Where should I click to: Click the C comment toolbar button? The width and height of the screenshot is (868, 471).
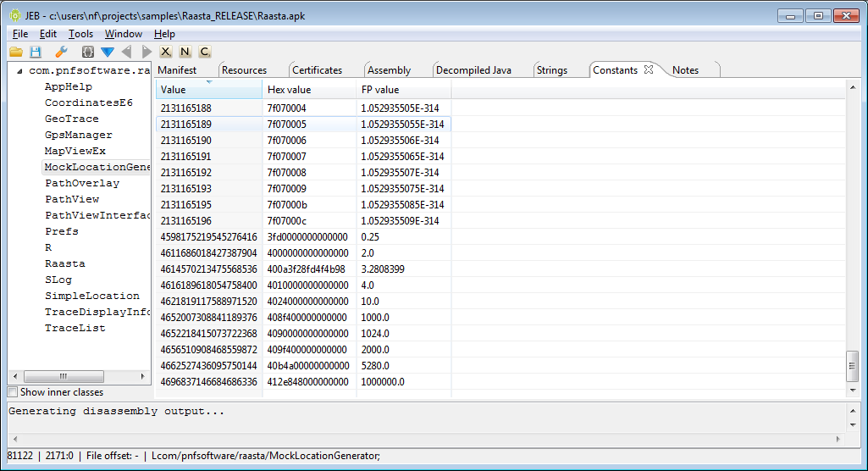(204, 52)
